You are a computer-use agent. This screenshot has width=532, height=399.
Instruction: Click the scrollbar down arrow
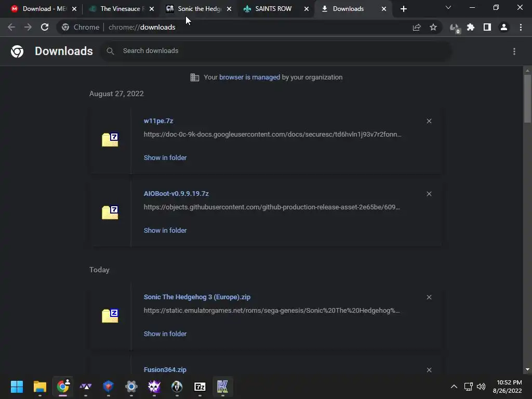coord(527,369)
